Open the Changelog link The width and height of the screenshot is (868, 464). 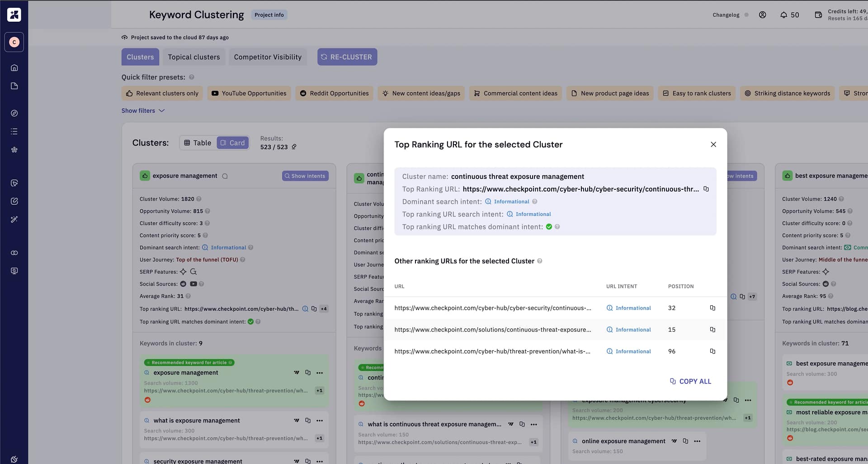point(726,15)
